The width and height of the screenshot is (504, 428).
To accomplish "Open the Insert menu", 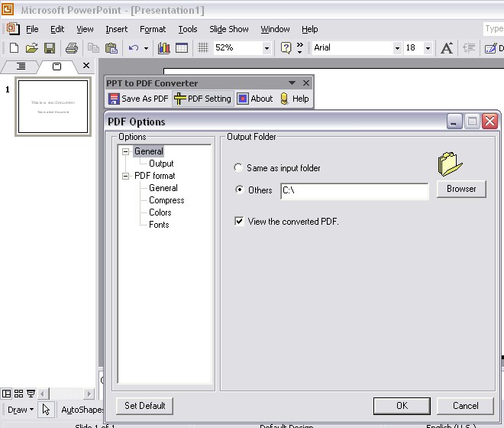I will (x=116, y=29).
